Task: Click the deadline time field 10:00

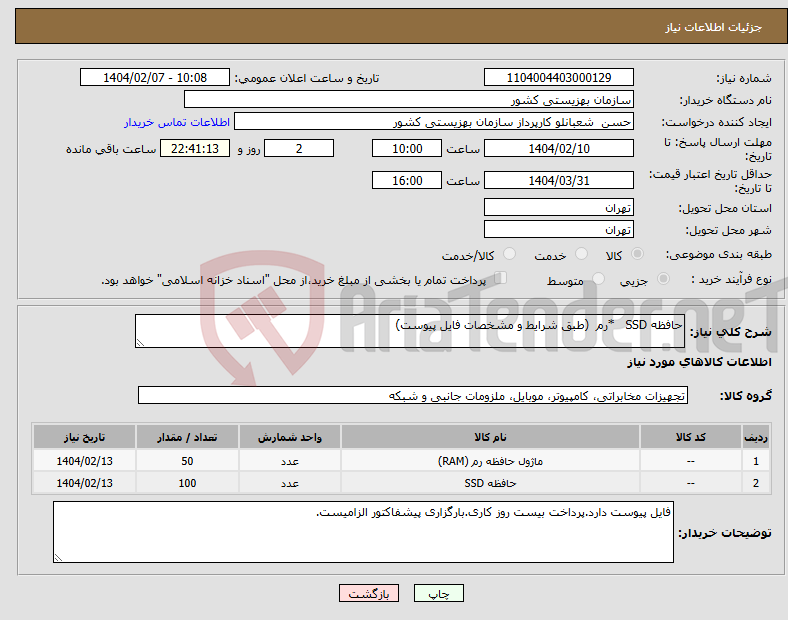Action: pos(407,148)
